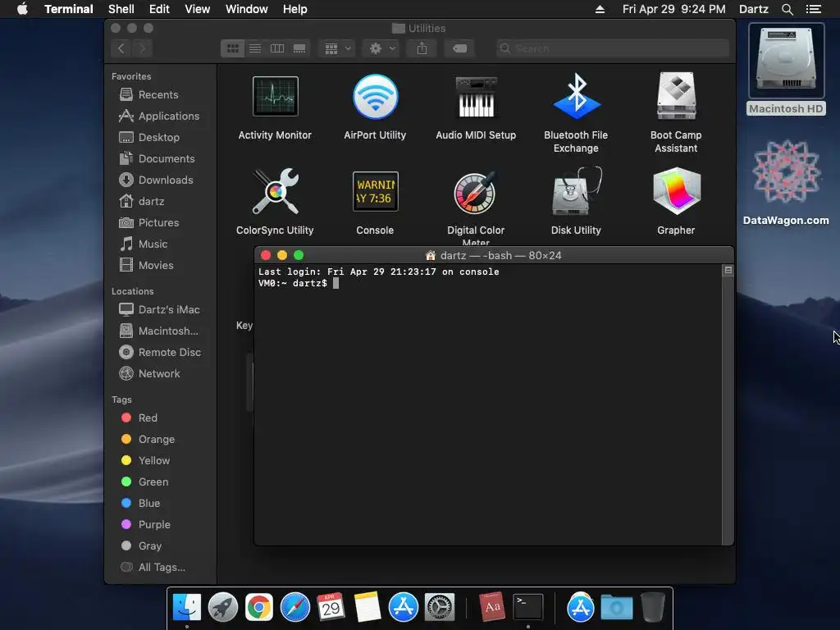Switch Finder to gallery view
The height and width of the screenshot is (630, 840).
click(299, 48)
